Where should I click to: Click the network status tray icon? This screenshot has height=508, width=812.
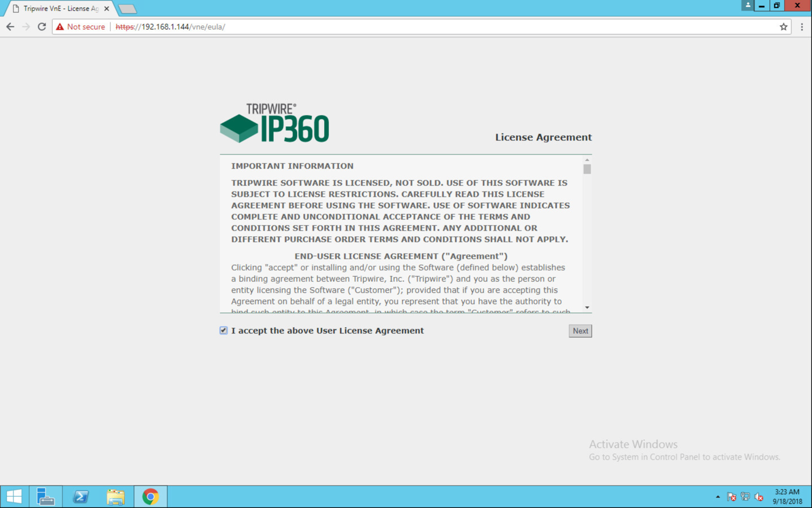point(746,497)
